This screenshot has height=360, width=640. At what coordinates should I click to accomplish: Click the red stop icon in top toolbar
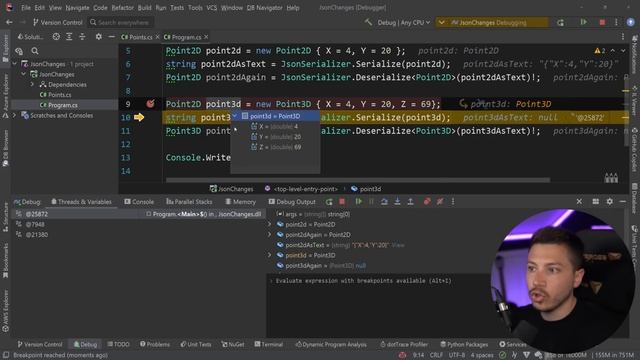click(602, 22)
